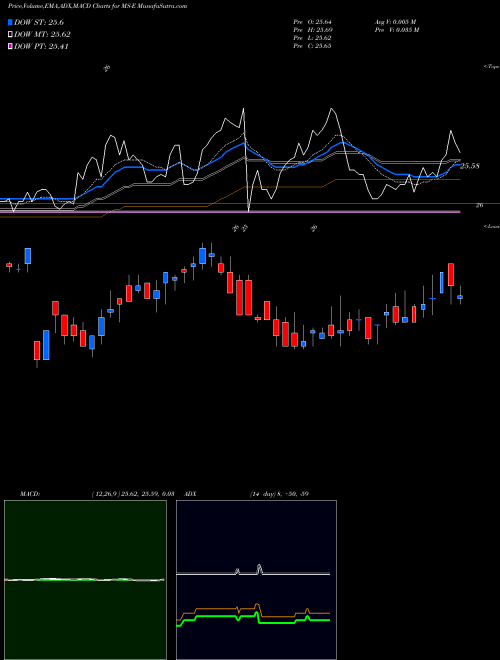The image size is (500, 660).
Task: Click the 'Pre V: 0.035 M' volume text
Action: point(396,30)
